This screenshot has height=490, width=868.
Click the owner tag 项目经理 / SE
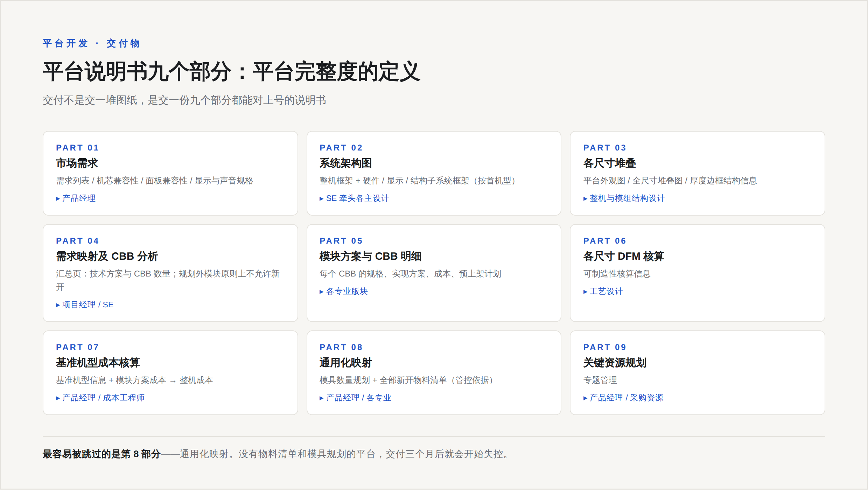point(85,304)
